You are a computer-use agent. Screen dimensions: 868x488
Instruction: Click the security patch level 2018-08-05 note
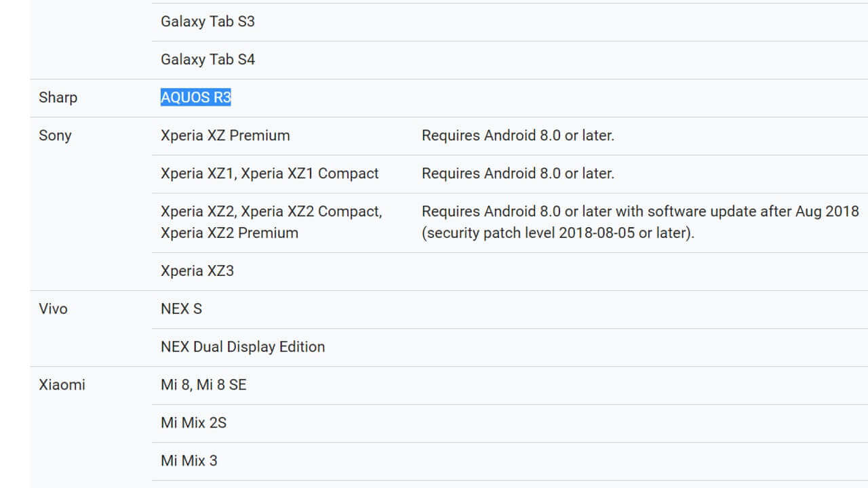click(x=558, y=233)
